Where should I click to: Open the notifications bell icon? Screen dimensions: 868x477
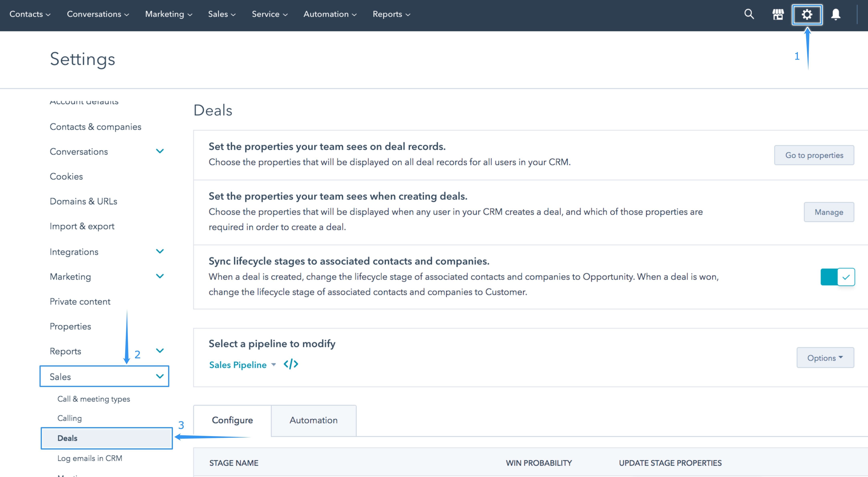coord(836,14)
